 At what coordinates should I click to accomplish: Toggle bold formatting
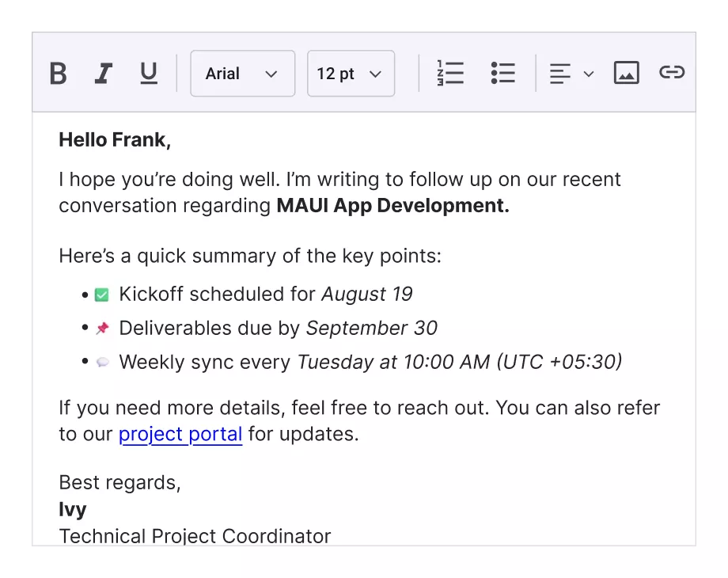tap(58, 74)
